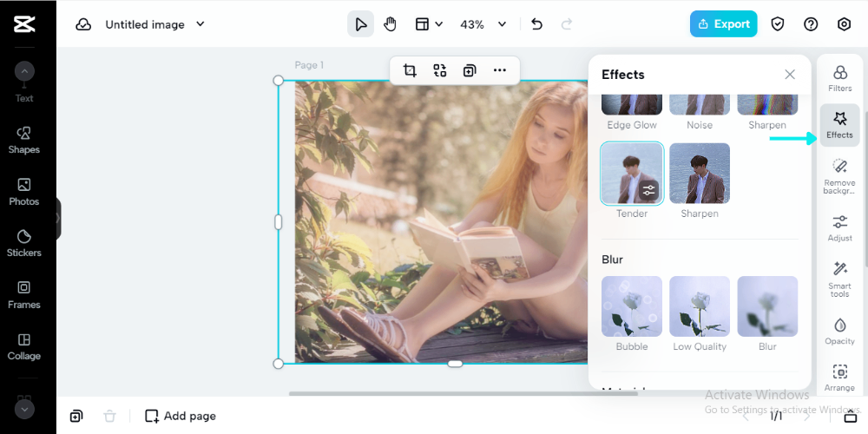Close the Effects panel
The width and height of the screenshot is (868, 434).
[x=789, y=74]
